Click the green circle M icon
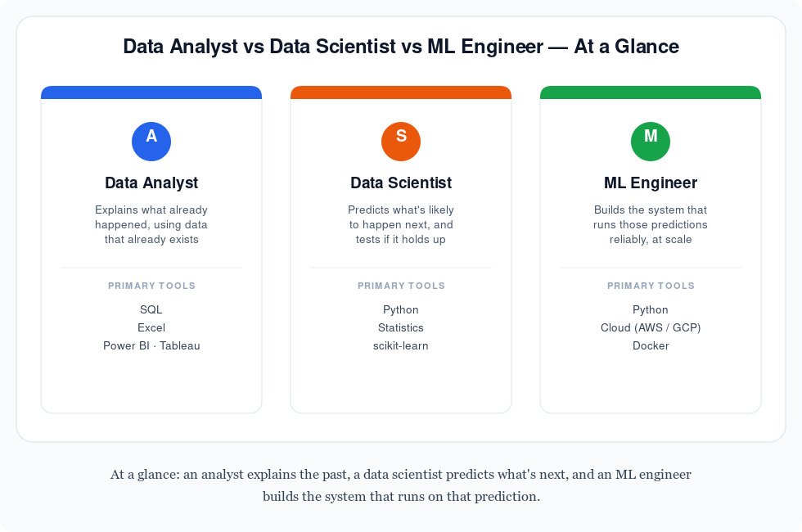The image size is (802, 532). point(651,142)
